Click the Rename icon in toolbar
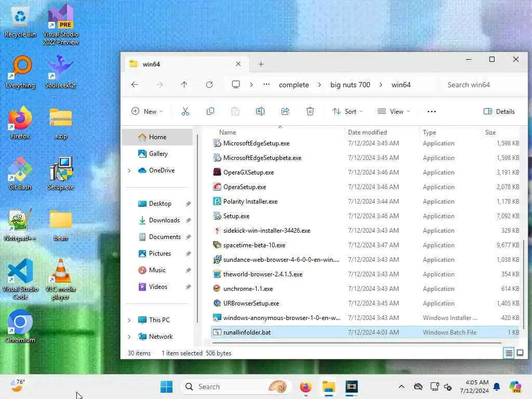Image resolution: width=532 pixels, height=399 pixels. coord(260,111)
